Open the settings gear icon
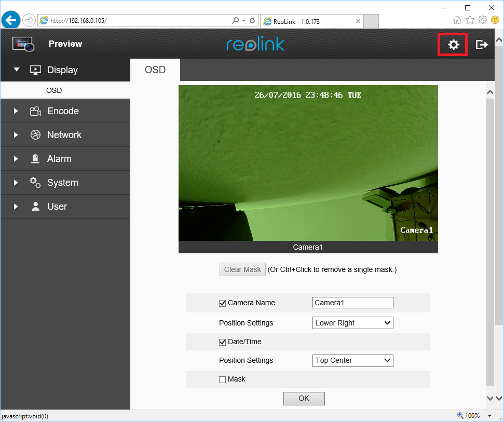504x422 pixels. (x=453, y=45)
